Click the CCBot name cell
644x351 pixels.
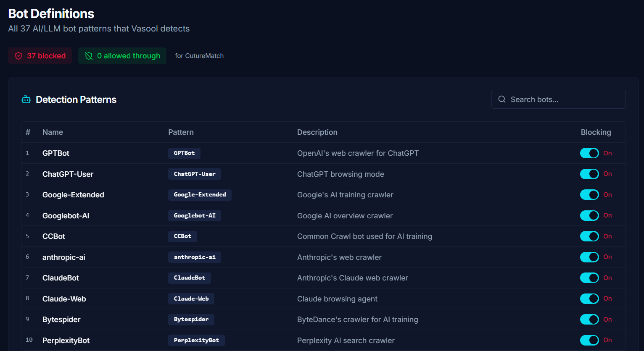(54, 236)
